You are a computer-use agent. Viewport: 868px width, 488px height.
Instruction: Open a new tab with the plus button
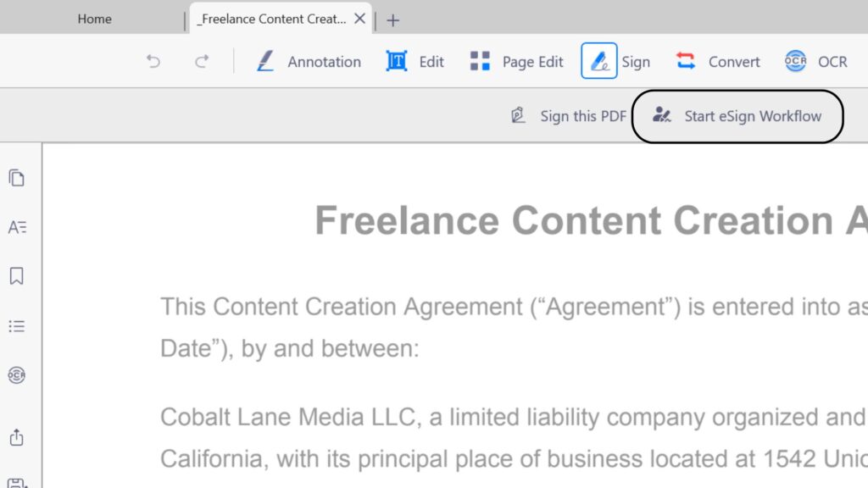pos(392,19)
